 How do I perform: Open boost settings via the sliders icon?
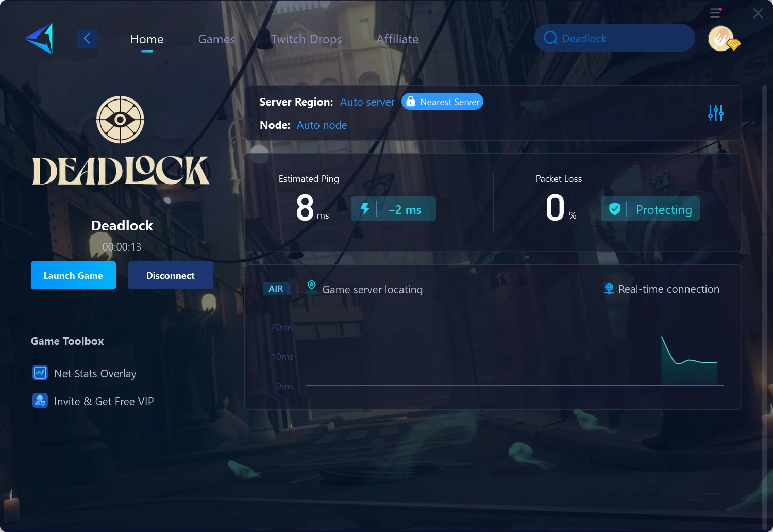715,112
